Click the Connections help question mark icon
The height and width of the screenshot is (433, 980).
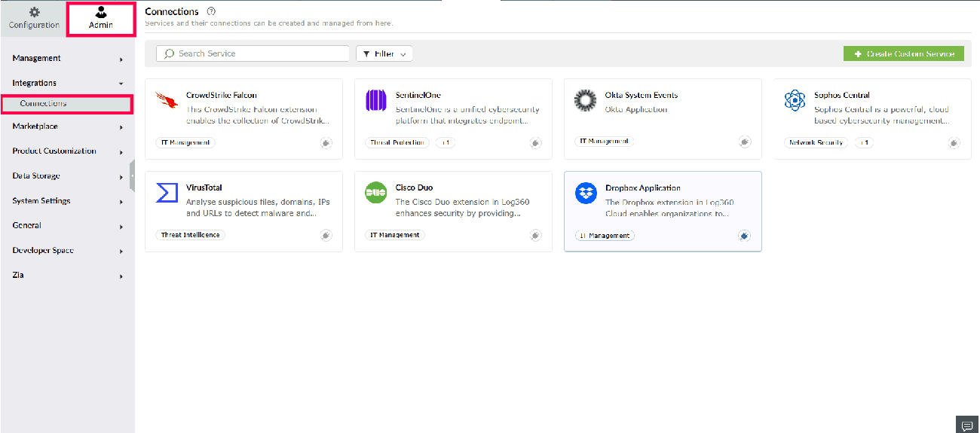click(211, 11)
